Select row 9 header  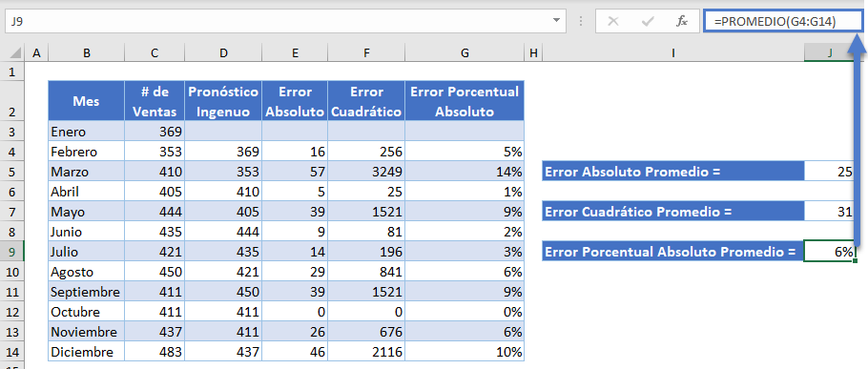13,252
